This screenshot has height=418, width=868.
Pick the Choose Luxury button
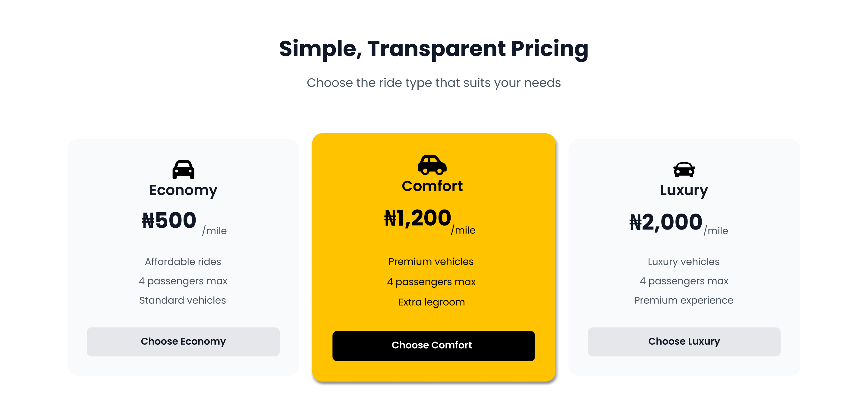click(684, 341)
